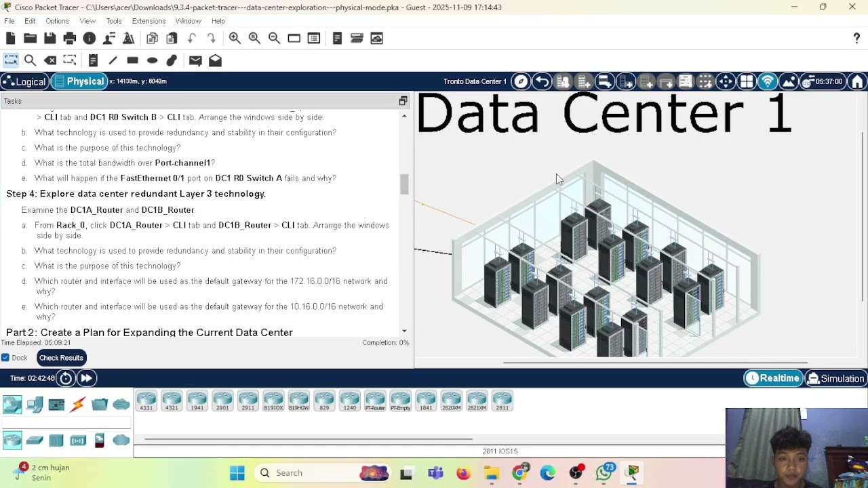Viewport: 868px width, 488px height.
Task: Click the Check Results button
Action: 61,358
